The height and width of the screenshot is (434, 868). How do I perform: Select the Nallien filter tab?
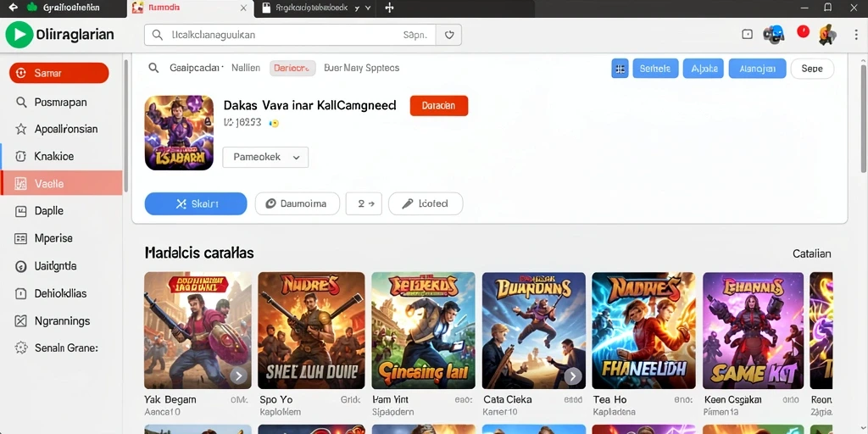coord(246,68)
